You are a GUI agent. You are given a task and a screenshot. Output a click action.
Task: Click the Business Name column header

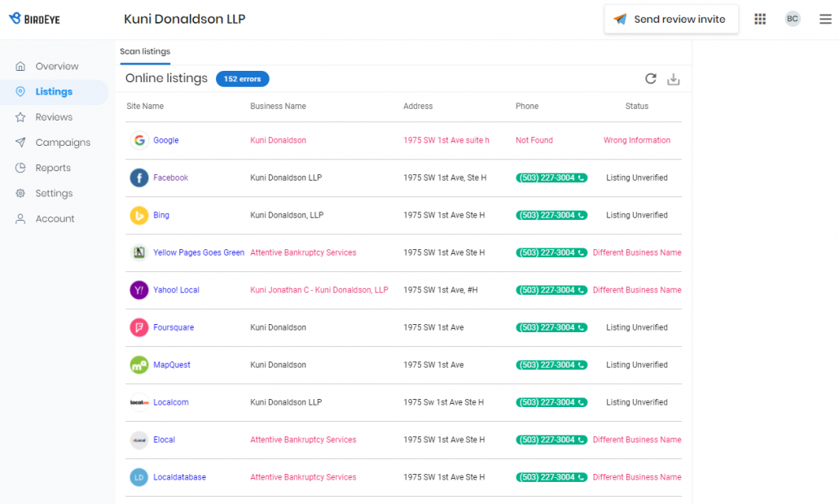click(279, 106)
